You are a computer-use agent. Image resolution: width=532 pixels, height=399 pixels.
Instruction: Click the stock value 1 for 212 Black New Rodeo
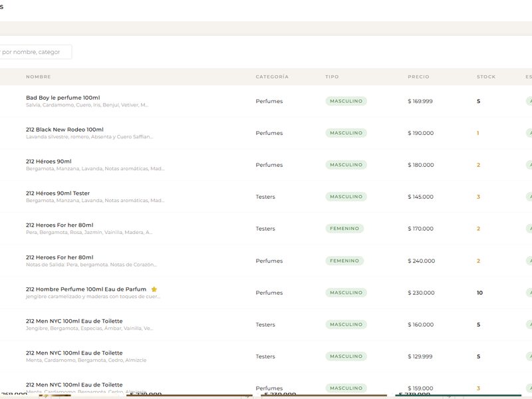tap(477, 133)
